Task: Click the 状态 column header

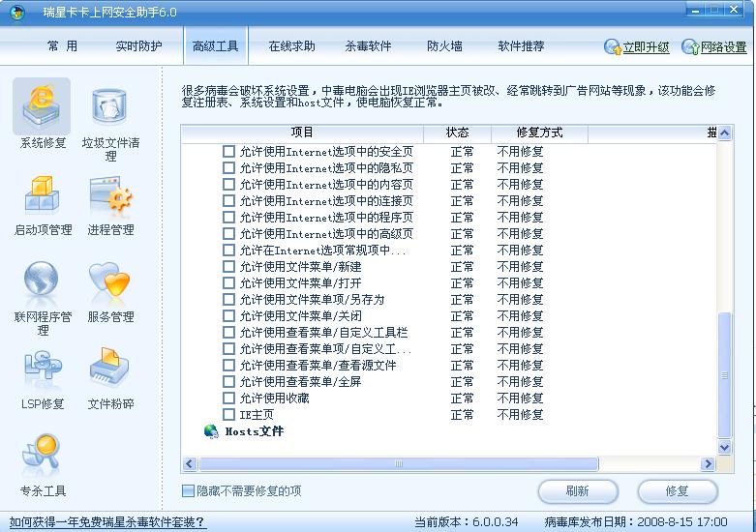Action: tap(457, 133)
